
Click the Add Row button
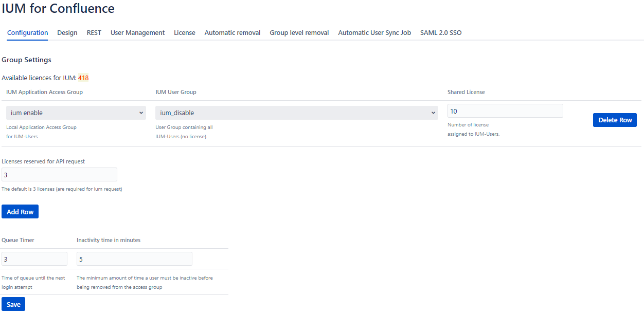[x=20, y=212]
